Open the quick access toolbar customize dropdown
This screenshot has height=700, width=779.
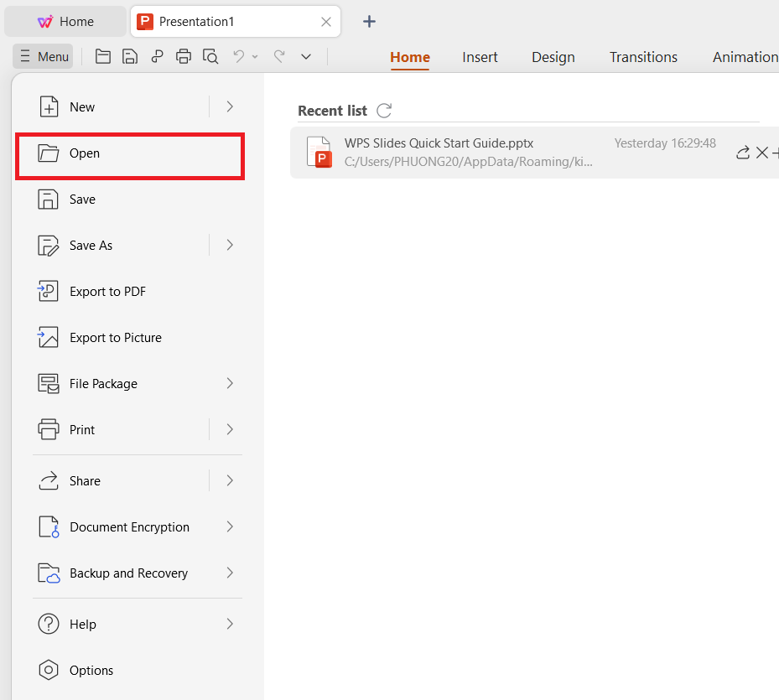306,57
